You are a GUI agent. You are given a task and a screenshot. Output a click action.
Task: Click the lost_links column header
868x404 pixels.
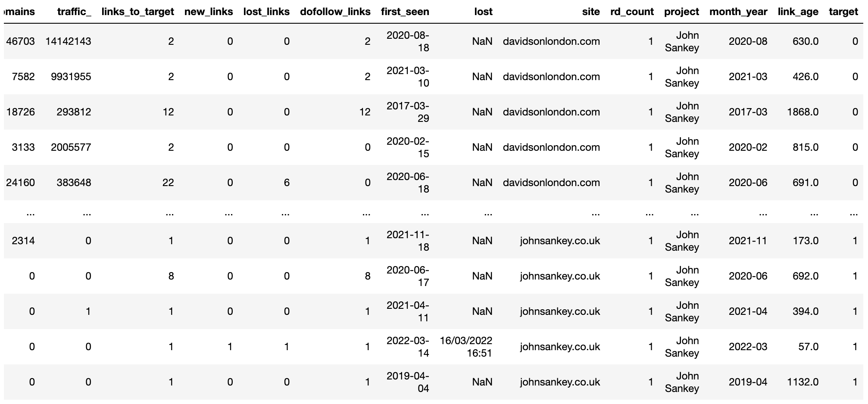(x=266, y=12)
